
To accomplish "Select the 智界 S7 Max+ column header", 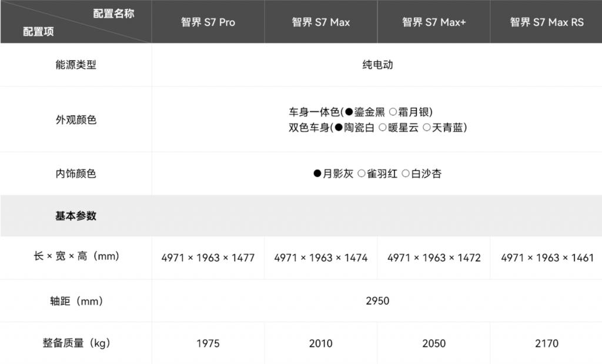I will pyautogui.click(x=434, y=22).
